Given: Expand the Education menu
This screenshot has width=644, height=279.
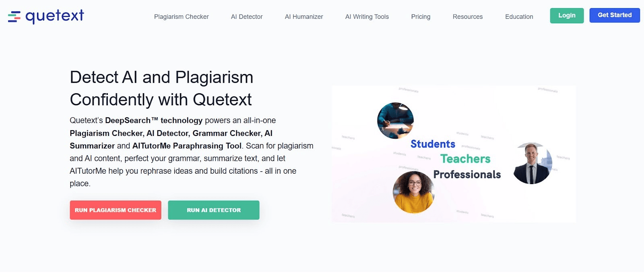Looking at the screenshot, I should 519,16.
